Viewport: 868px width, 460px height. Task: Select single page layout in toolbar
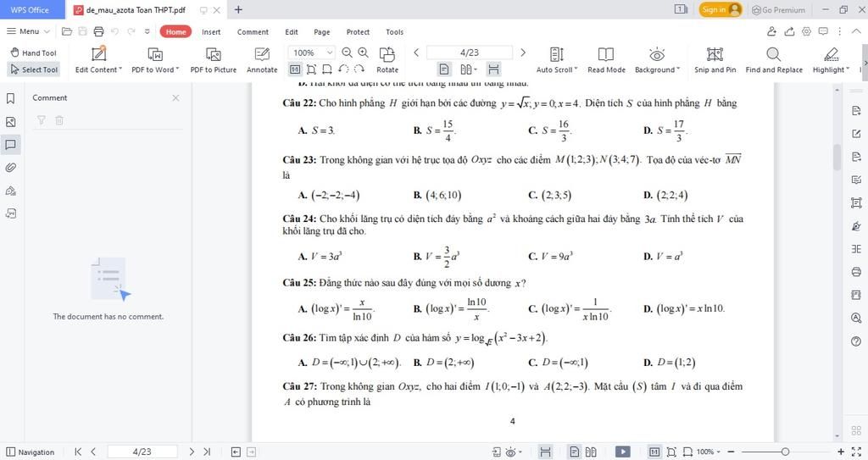pos(444,69)
